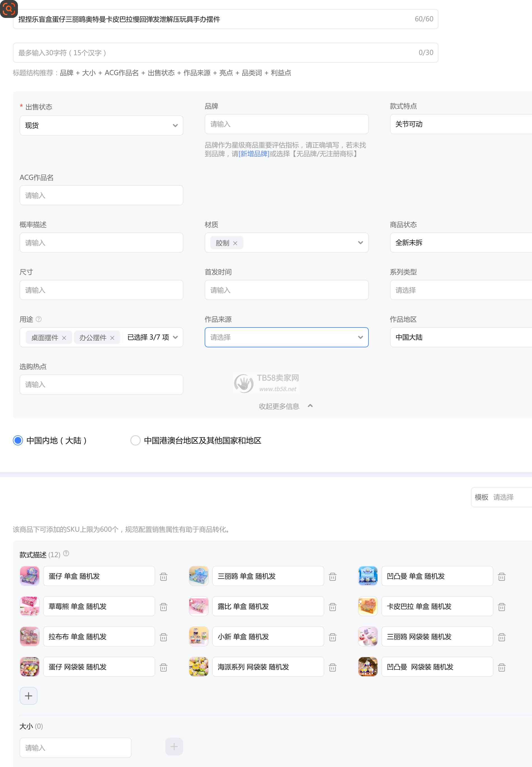
Task: Delete the 小新 单盒 随机发 option
Action: (332, 637)
